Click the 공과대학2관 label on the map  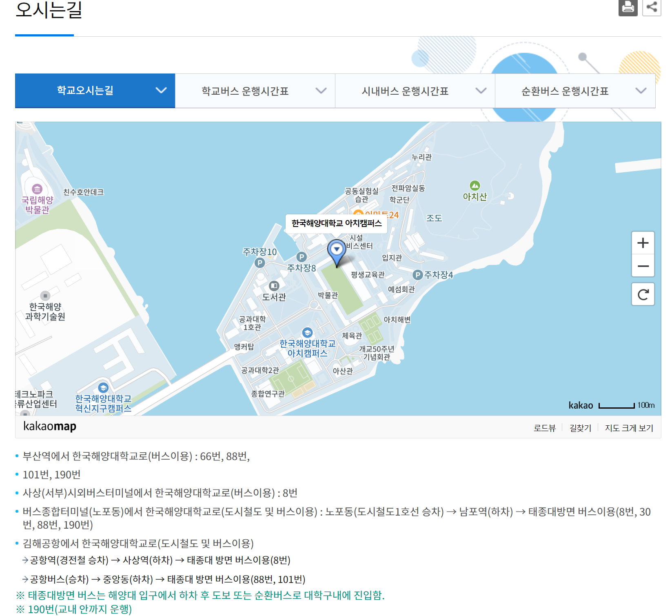(260, 370)
